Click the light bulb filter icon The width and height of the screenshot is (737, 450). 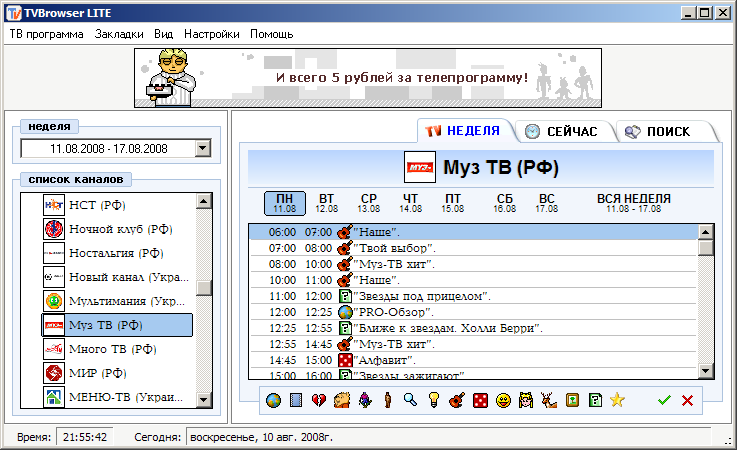[x=433, y=401]
